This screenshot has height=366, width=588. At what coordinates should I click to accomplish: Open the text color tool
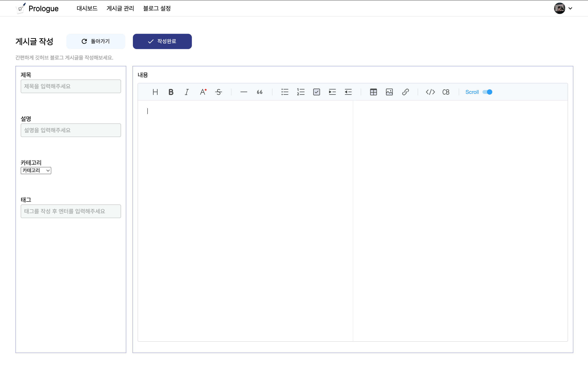(x=203, y=92)
